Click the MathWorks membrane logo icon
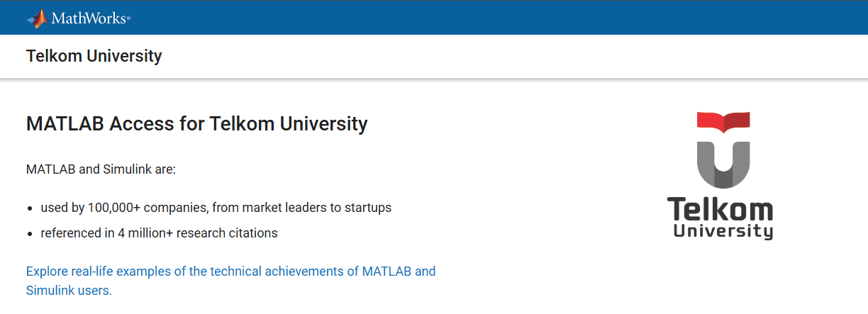The height and width of the screenshot is (314, 868). click(37, 18)
